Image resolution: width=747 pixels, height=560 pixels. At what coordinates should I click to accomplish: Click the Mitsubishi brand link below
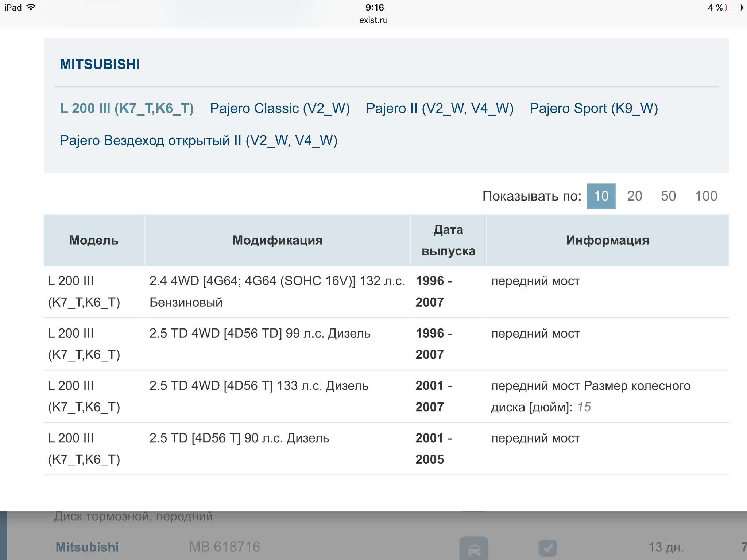pos(87,547)
